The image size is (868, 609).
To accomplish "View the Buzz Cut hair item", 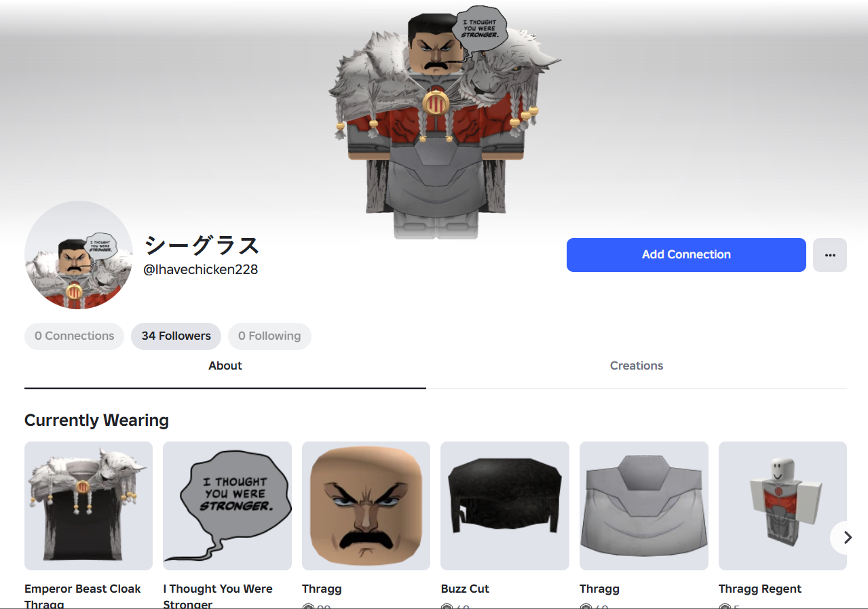I will tap(505, 506).
